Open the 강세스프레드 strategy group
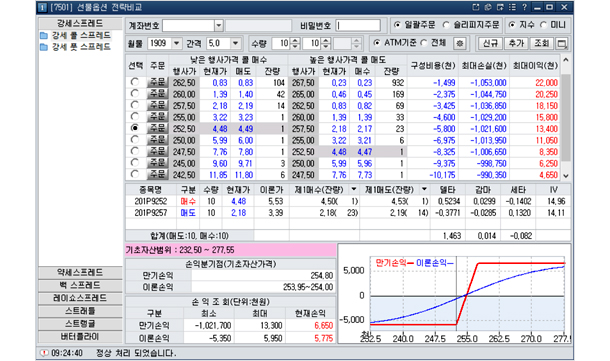 [80, 23]
